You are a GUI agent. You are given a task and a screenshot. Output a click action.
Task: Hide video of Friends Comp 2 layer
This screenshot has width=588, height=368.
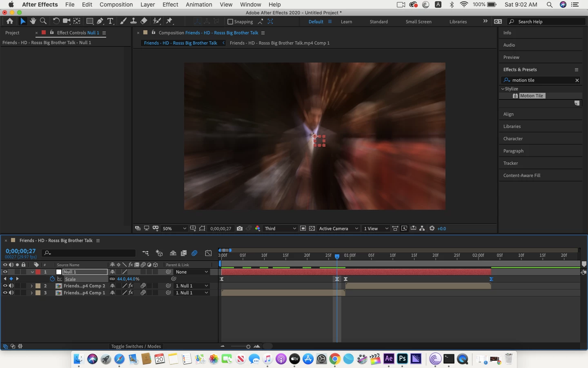coord(5,286)
